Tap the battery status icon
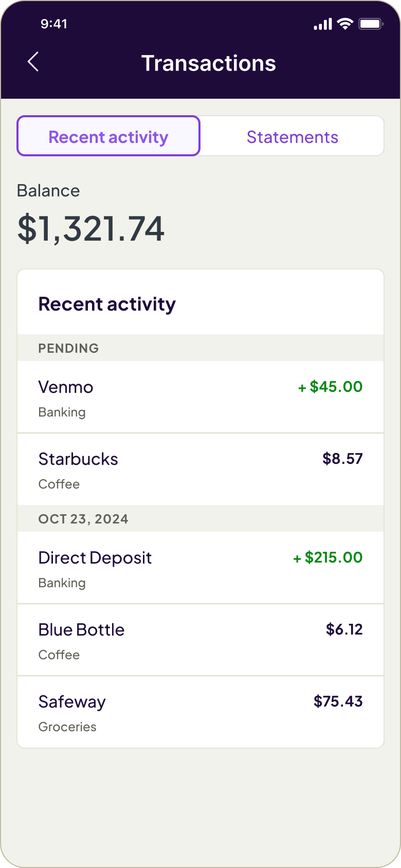The width and height of the screenshot is (401, 868). (371, 24)
